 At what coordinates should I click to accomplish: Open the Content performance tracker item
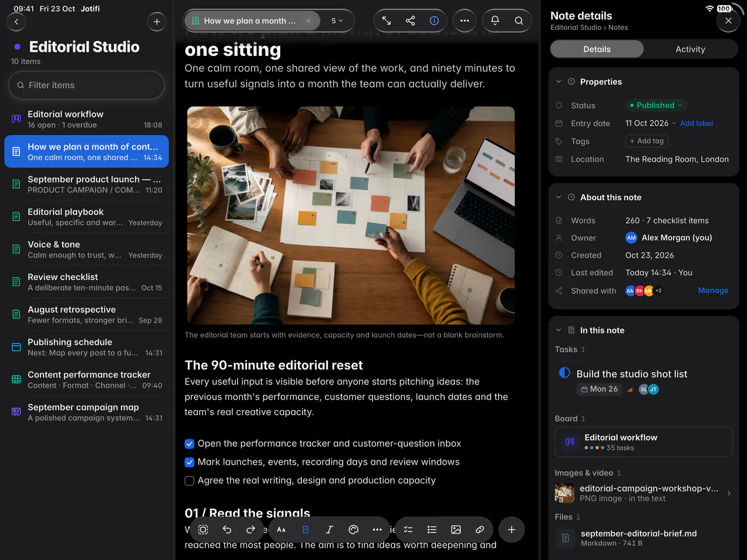pyautogui.click(x=86, y=380)
